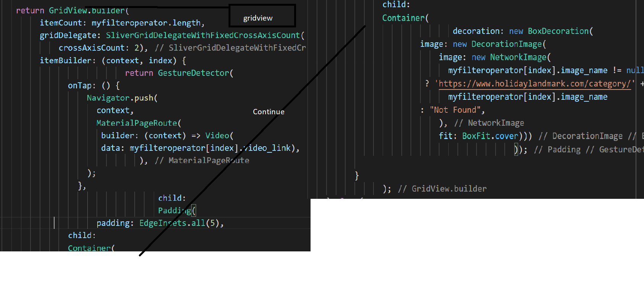Image resolution: width=644 pixels, height=299 pixels.
Task: Click the 'Continue' annotation label
Action: [269, 112]
